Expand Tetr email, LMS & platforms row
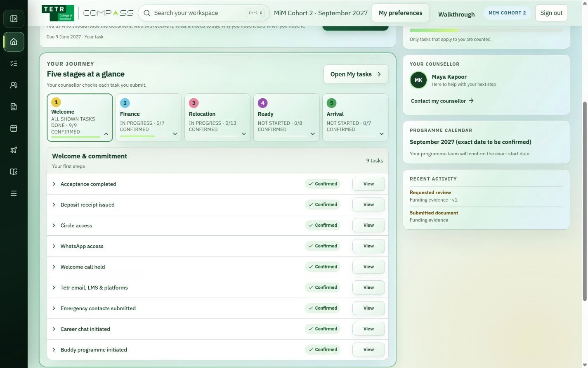 pyautogui.click(x=54, y=287)
